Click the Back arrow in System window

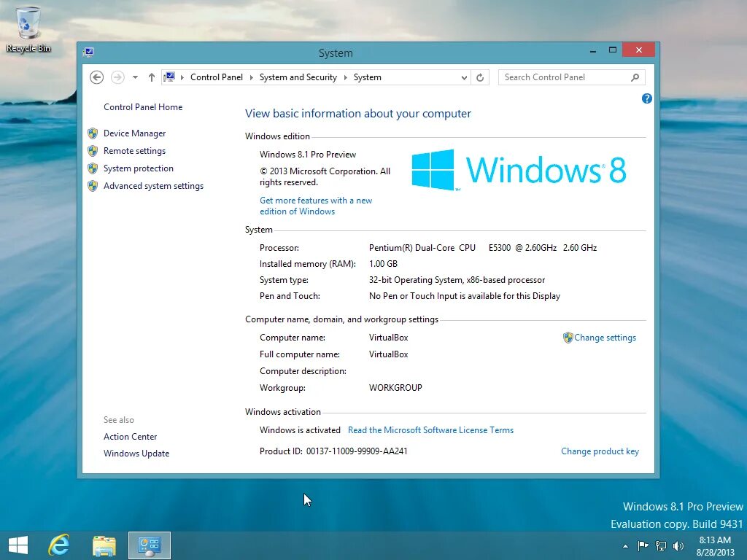point(97,77)
